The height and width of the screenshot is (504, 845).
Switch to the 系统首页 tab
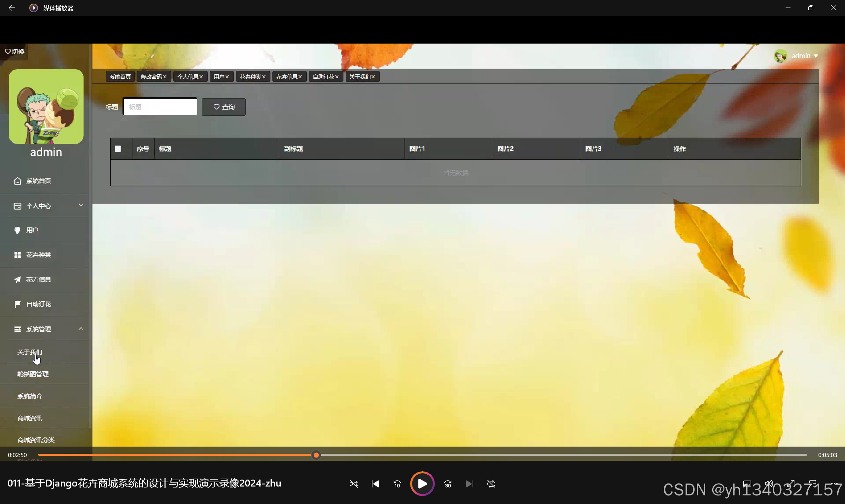[120, 77]
